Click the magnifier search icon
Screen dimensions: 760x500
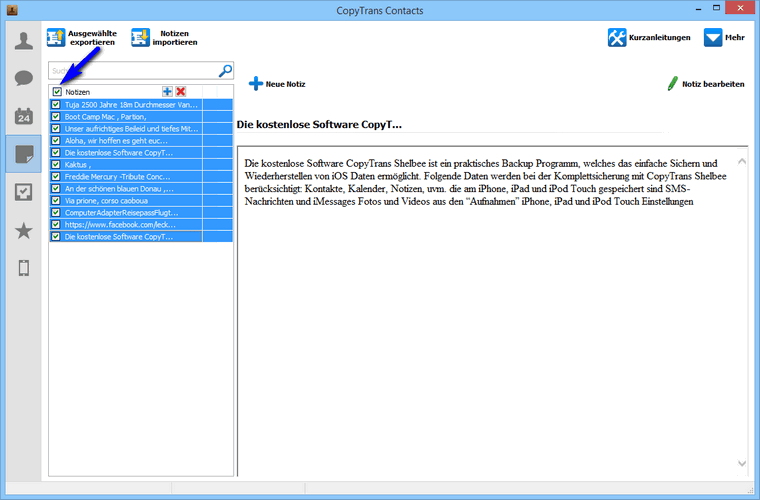pos(225,71)
